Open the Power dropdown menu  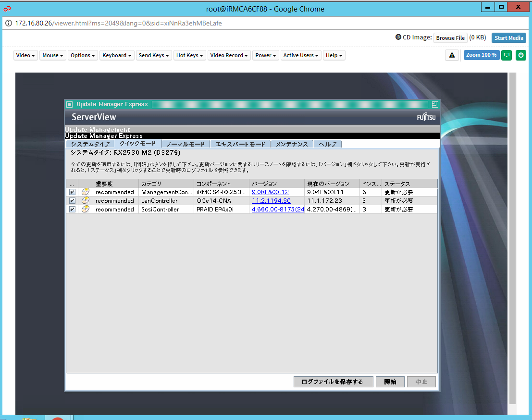point(266,55)
